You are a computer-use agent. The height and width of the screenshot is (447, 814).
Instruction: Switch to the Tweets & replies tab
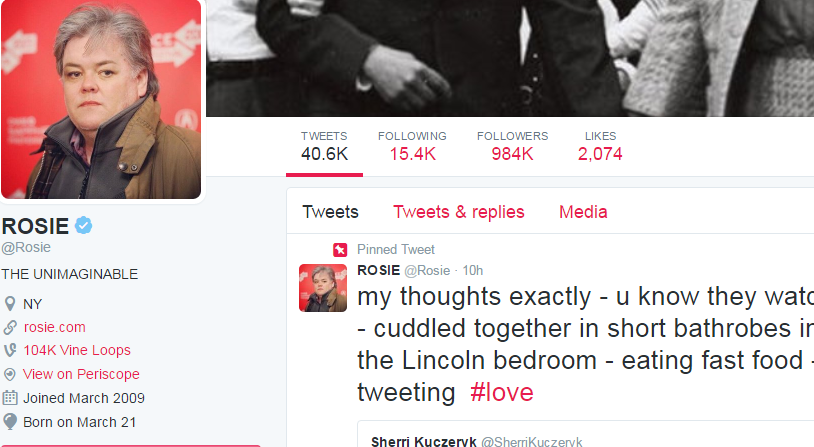click(459, 212)
